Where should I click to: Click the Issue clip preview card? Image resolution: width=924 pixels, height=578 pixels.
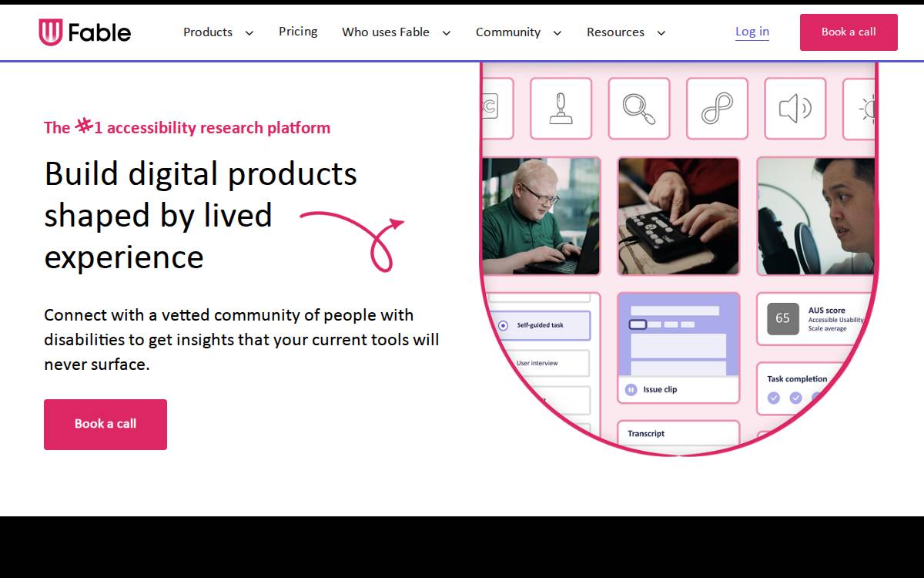point(678,348)
